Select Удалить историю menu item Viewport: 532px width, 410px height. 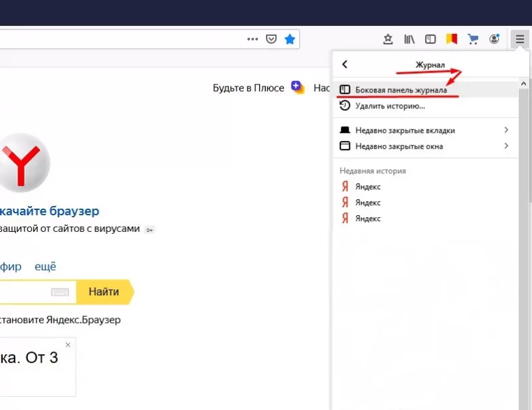pos(426,106)
